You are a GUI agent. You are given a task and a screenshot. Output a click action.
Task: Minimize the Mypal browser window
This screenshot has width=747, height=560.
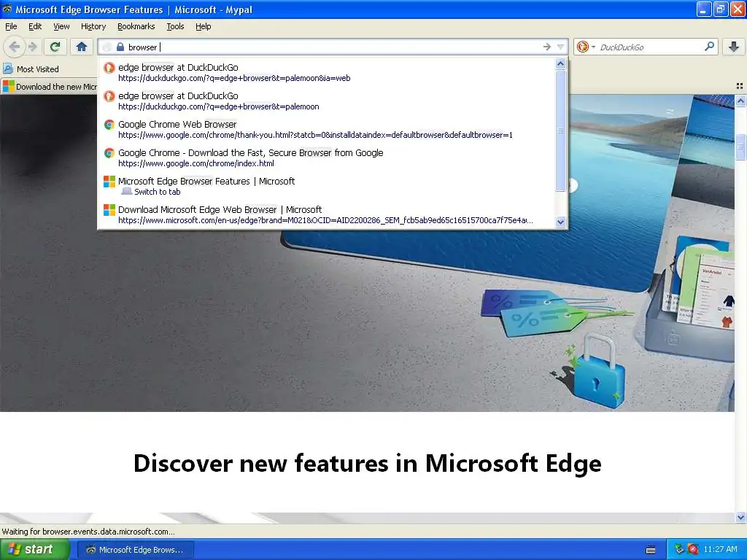tap(704, 9)
